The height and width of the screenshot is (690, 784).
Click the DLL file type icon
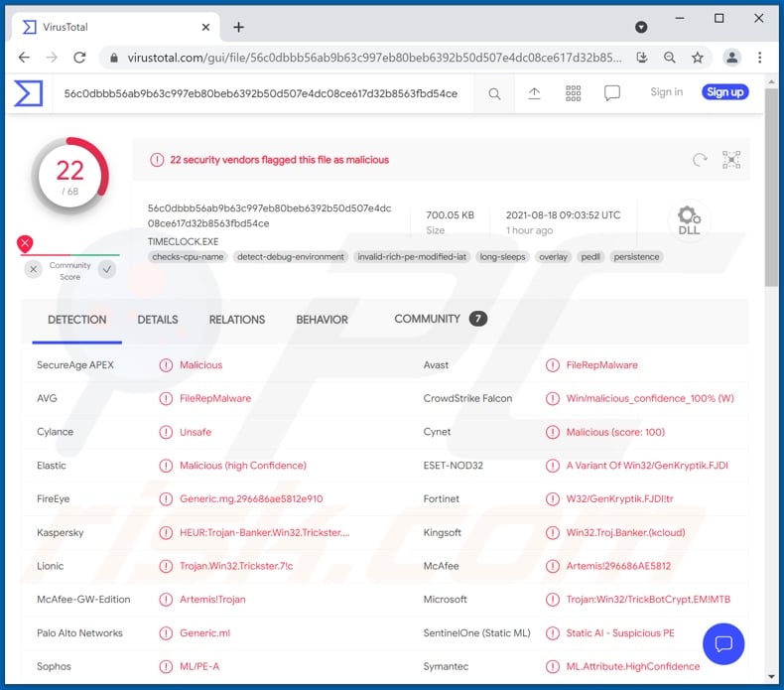pos(689,220)
